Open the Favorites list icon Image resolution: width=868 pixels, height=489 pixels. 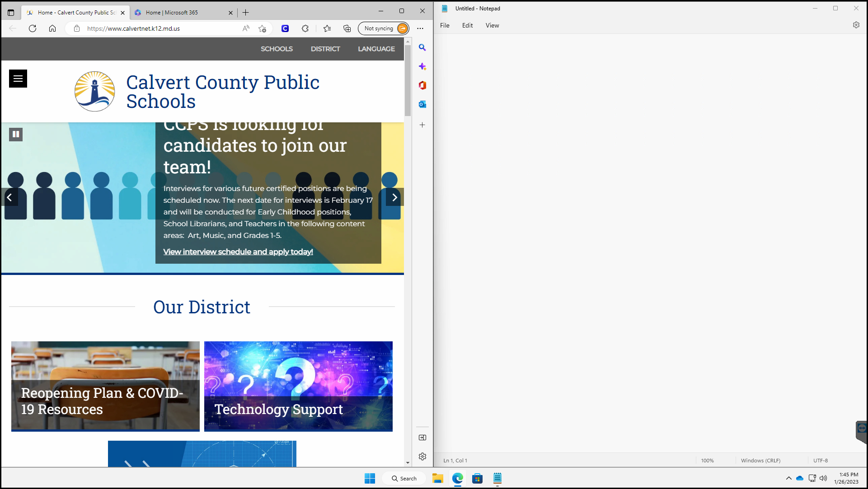coord(327,28)
